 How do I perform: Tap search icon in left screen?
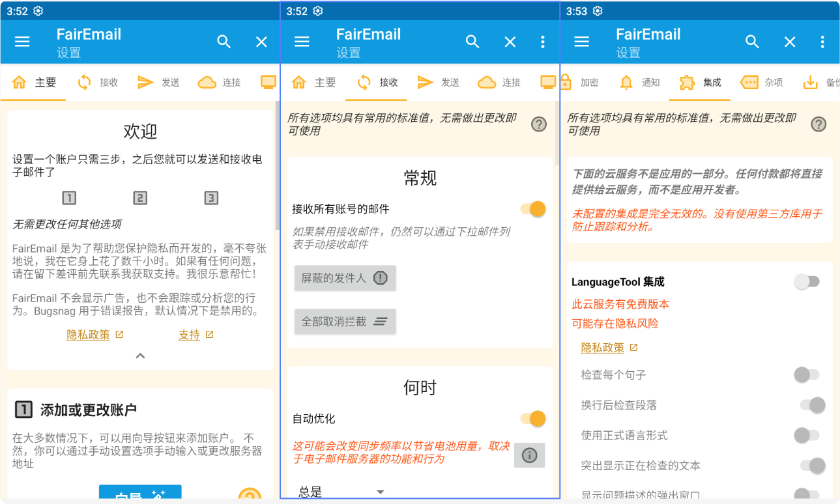[x=224, y=42]
